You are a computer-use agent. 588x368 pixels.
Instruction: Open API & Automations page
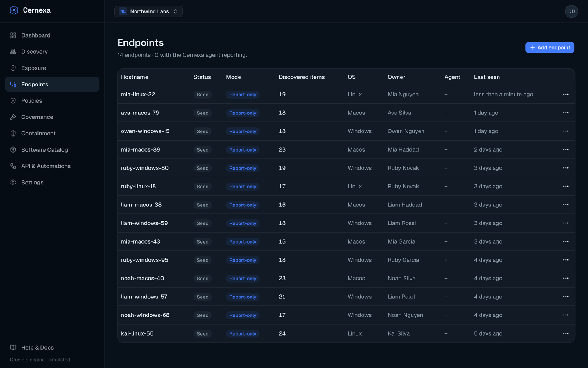(x=52, y=166)
